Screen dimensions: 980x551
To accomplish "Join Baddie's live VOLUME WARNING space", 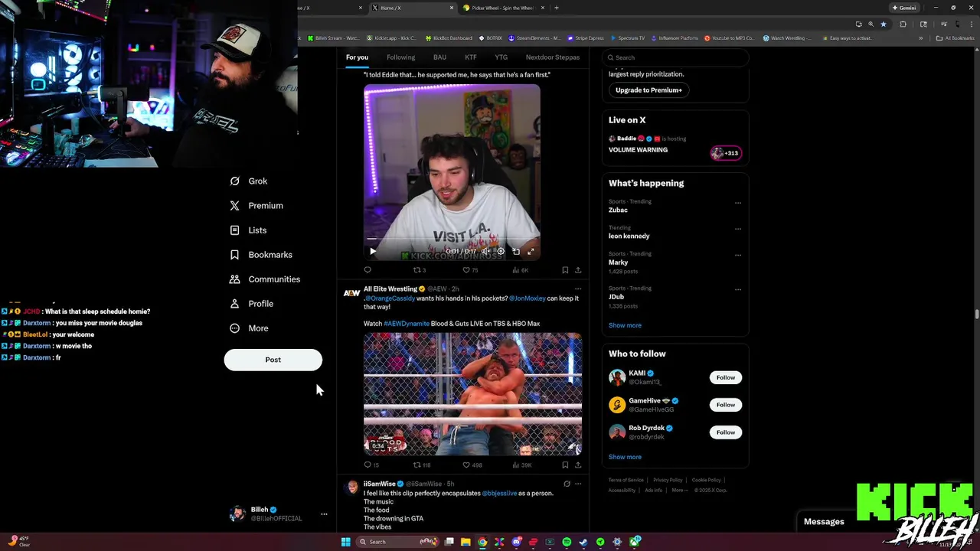I will click(x=675, y=145).
